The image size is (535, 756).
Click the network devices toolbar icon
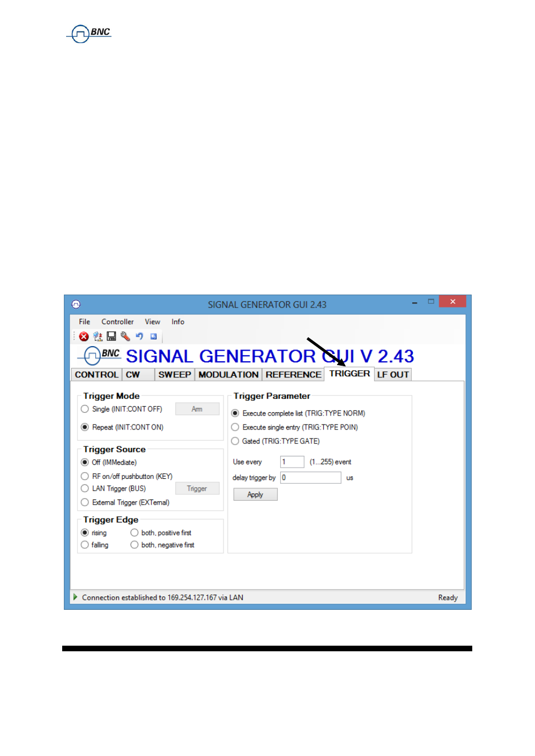(x=97, y=337)
